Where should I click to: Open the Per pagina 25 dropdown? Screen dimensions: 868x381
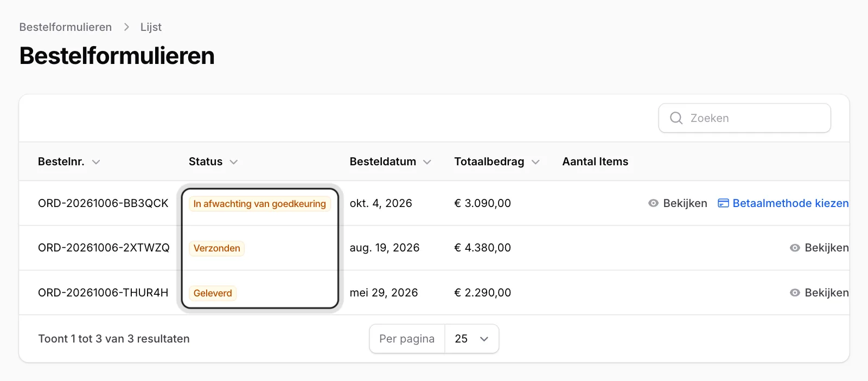point(471,339)
